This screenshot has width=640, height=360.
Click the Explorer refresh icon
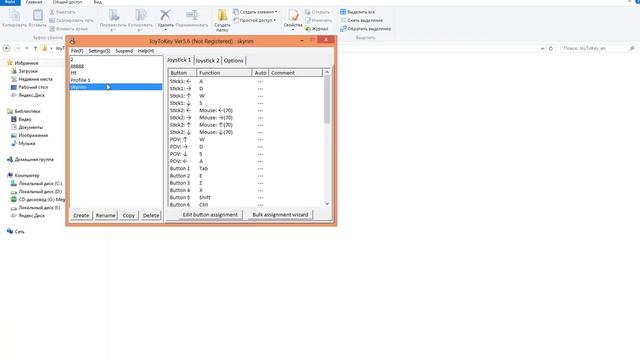pyautogui.click(x=551, y=48)
